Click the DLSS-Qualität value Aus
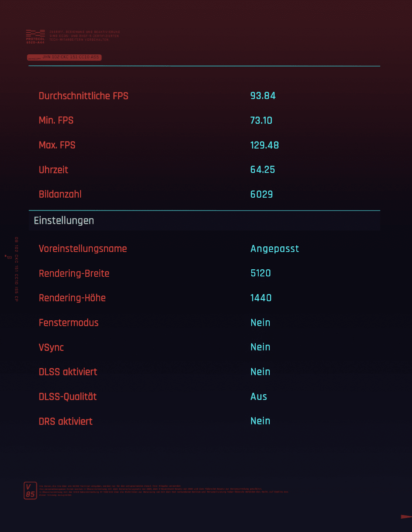The height and width of the screenshot is (532, 412). 259,396
